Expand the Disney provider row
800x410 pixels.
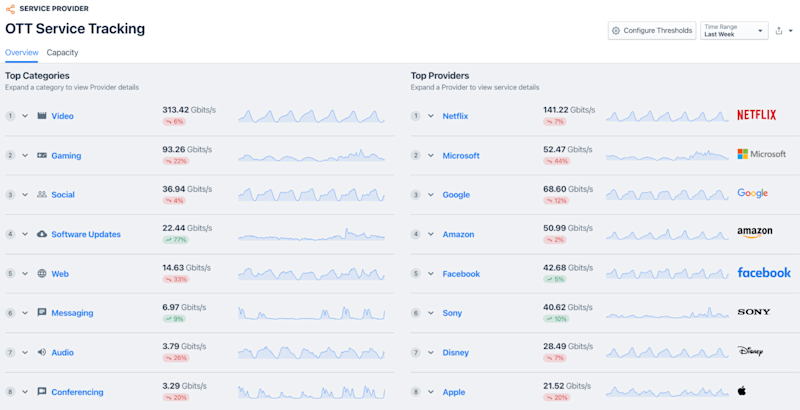(x=431, y=352)
